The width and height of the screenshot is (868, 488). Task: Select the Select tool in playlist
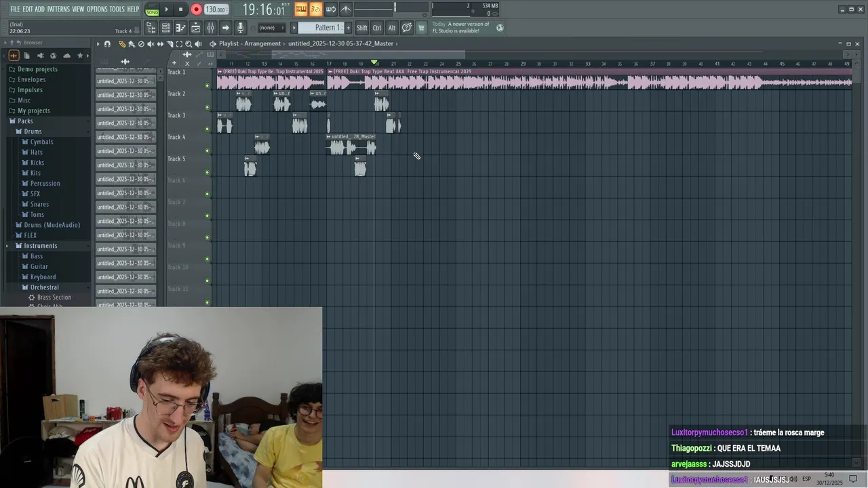[x=179, y=43]
